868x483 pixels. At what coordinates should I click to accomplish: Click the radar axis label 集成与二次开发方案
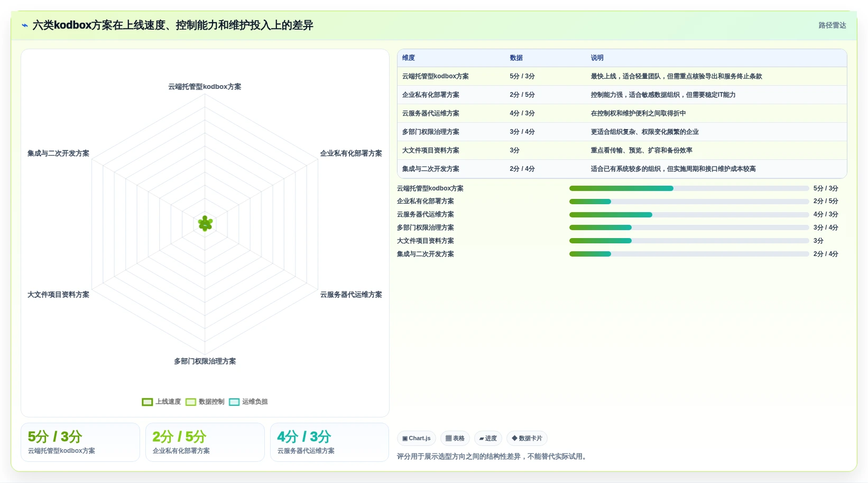click(x=58, y=153)
